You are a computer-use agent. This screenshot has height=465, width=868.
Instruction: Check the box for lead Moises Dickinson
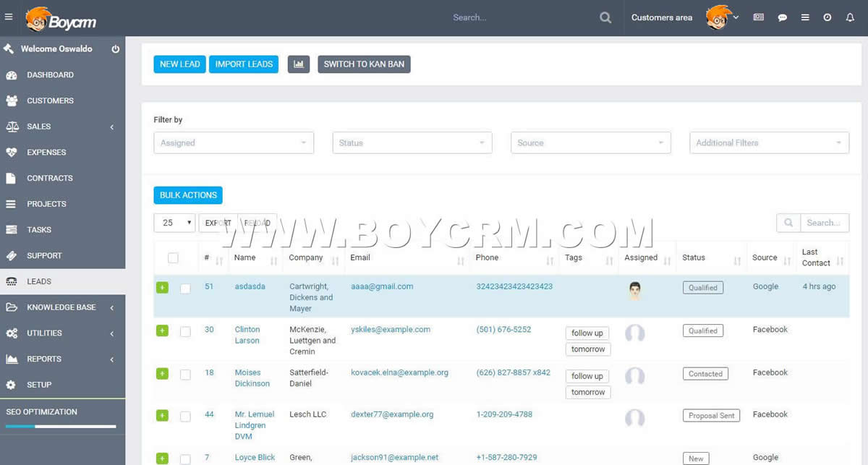click(185, 375)
